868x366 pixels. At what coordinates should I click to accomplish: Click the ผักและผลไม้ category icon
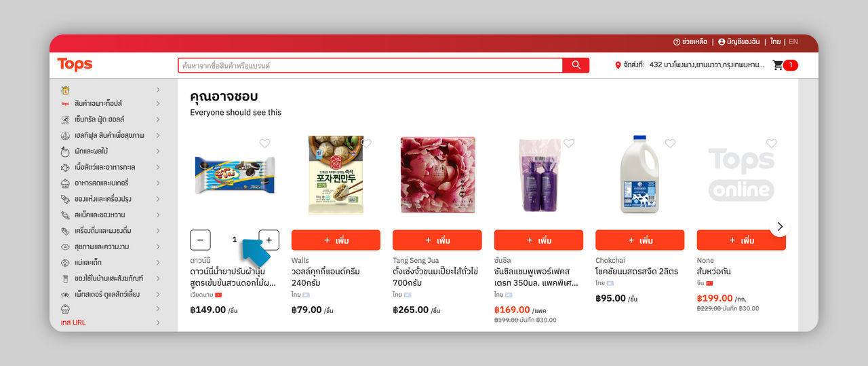point(66,151)
